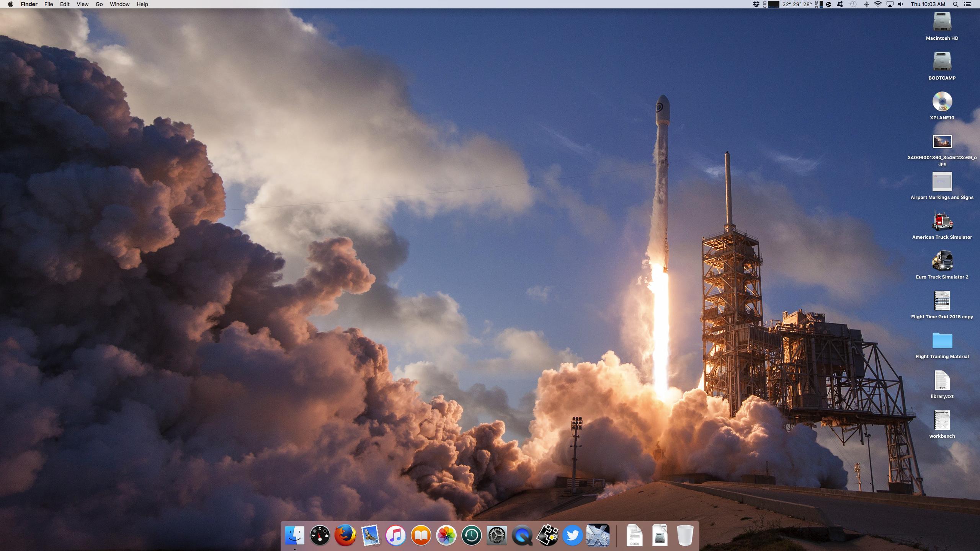Open the disk image document in Dock
This screenshot has height=551, width=980.
[660, 535]
